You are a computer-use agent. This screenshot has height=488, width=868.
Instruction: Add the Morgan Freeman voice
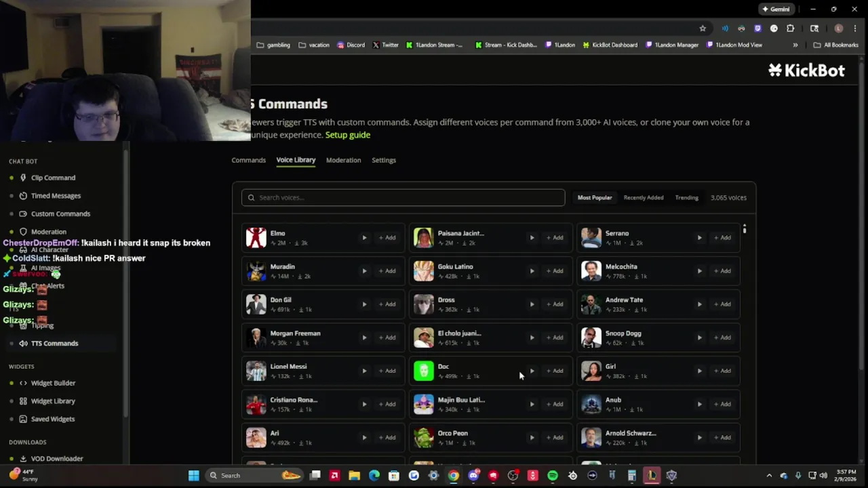click(387, 338)
